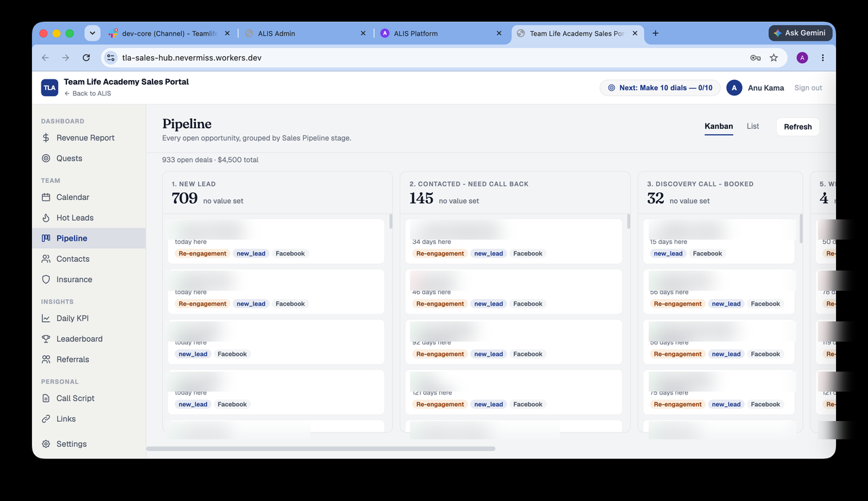The image size is (868, 501).
Task: Click the browser forward arrow
Action: [66, 58]
